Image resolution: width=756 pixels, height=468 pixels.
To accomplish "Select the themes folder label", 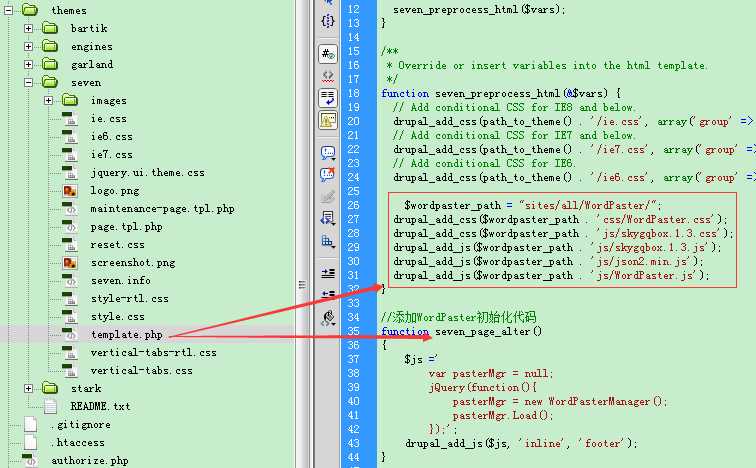I will tap(69, 10).
